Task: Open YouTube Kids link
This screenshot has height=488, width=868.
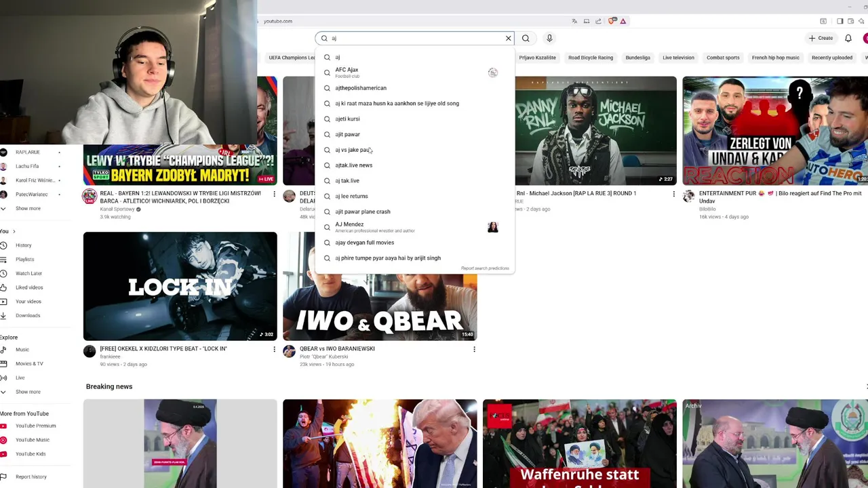Action: (x=31, y=454)
